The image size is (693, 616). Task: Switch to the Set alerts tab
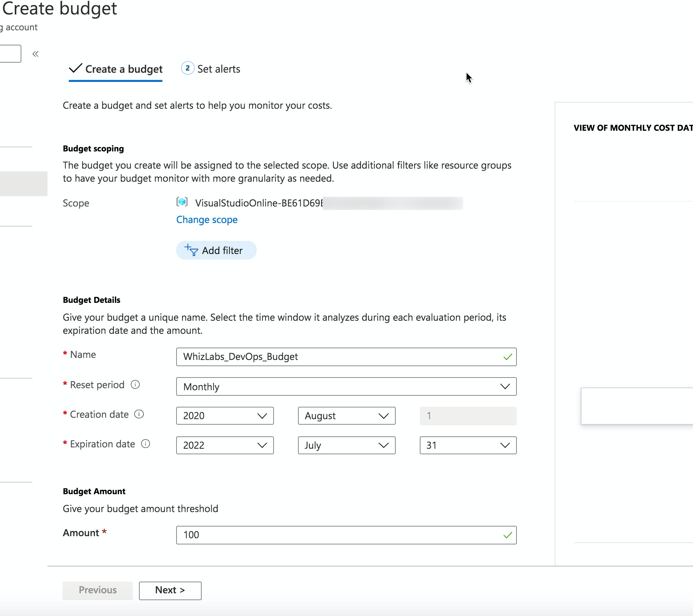click(211, 69)
